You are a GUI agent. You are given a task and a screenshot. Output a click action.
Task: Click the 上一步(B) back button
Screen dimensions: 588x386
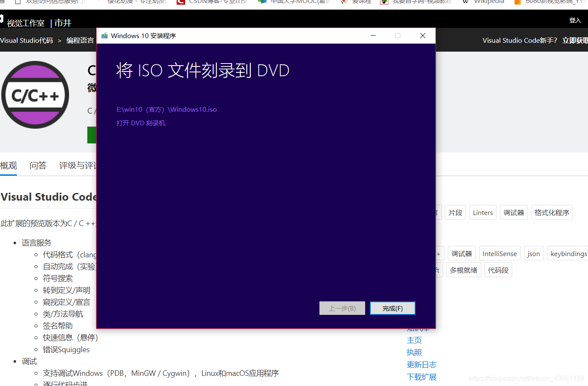coord(342,308)
